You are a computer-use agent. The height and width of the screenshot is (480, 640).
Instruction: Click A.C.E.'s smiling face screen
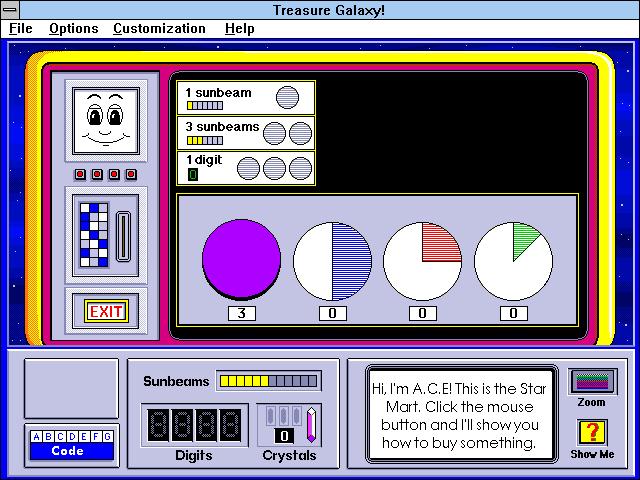pos(106,120)
